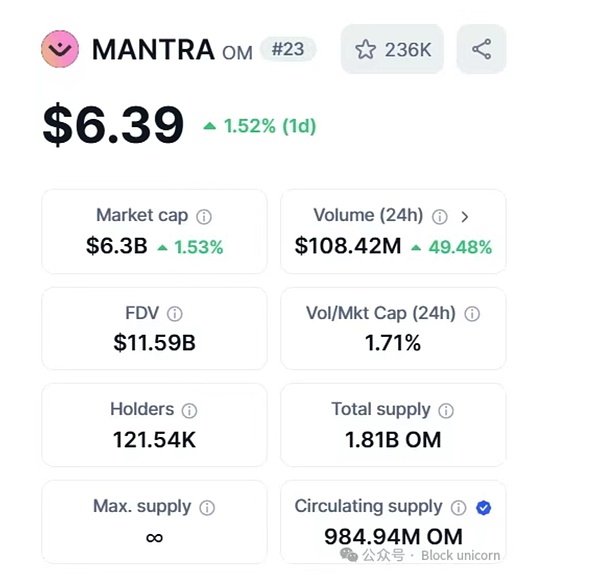Open the Market cap stat card
The height and width of the screenshot is (584, 600).
click(154, 231)
